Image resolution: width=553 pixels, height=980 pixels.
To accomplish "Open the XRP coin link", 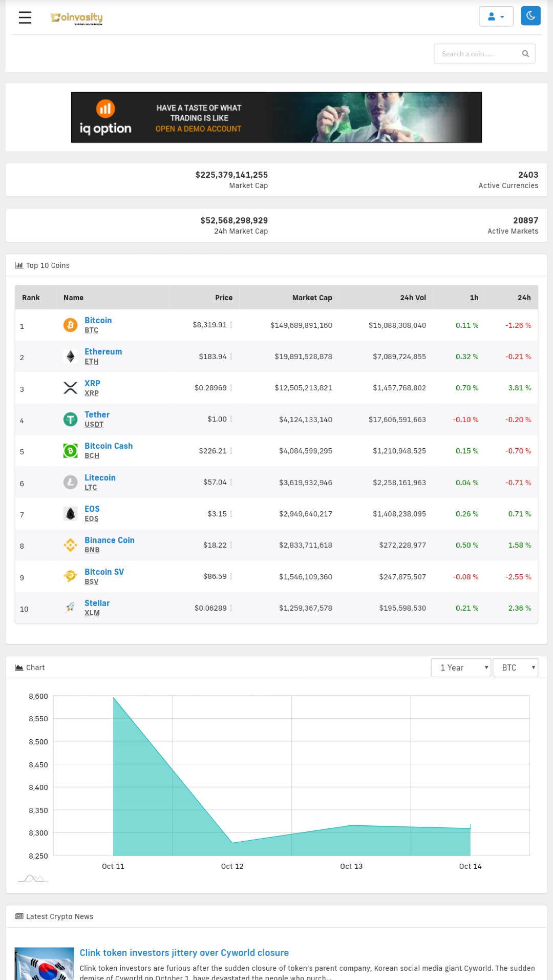I will pos(92,383).
